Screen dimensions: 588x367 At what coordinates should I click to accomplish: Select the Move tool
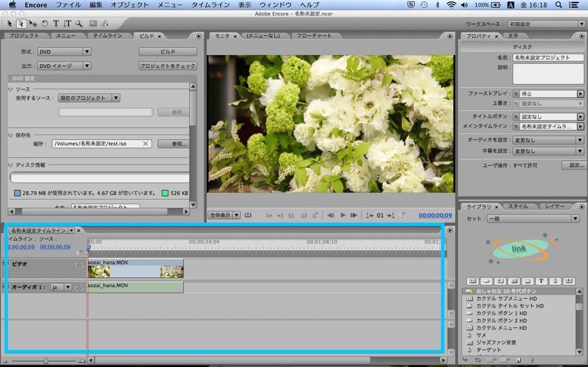coord(33,24)
